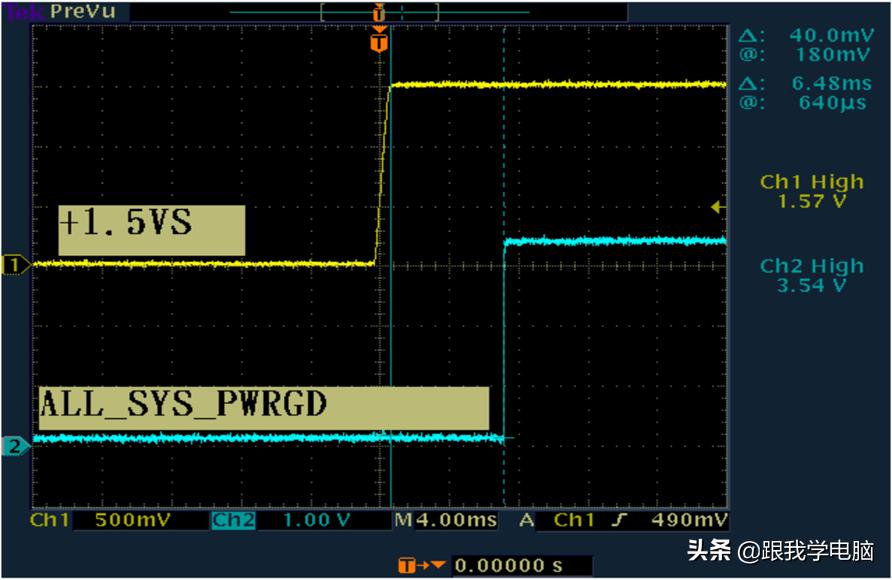The height and width of the screenshot is (580, 892).
Task: Click the record view bracket at top
Action: tap(378, 13)
